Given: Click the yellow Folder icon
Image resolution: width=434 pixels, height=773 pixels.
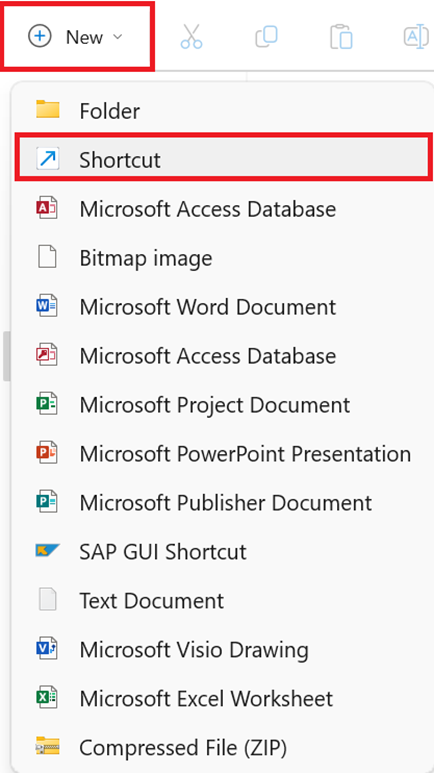Looking at the screenshot, I should point(48,110).
